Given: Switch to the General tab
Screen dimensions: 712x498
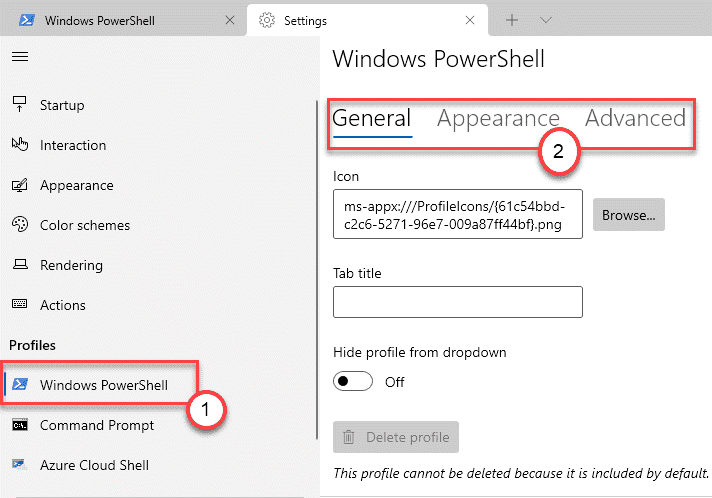Looking at the screenshot, I should point(372,118).
